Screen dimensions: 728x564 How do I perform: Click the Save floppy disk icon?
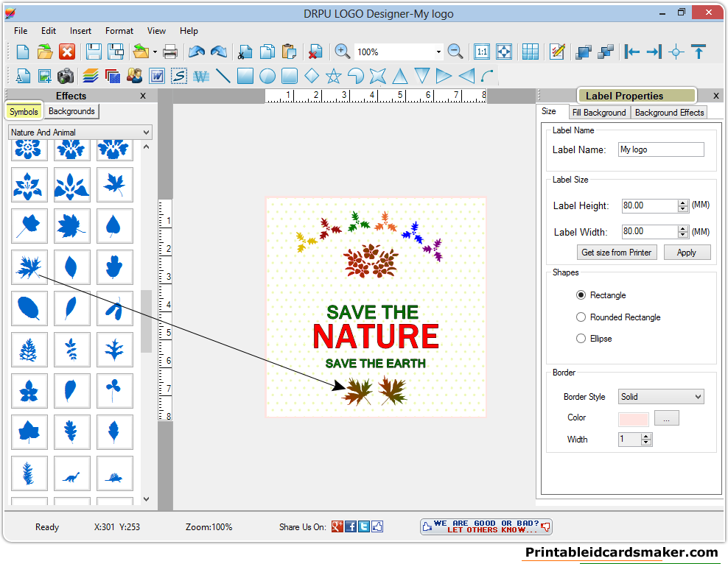coord(94,52)
